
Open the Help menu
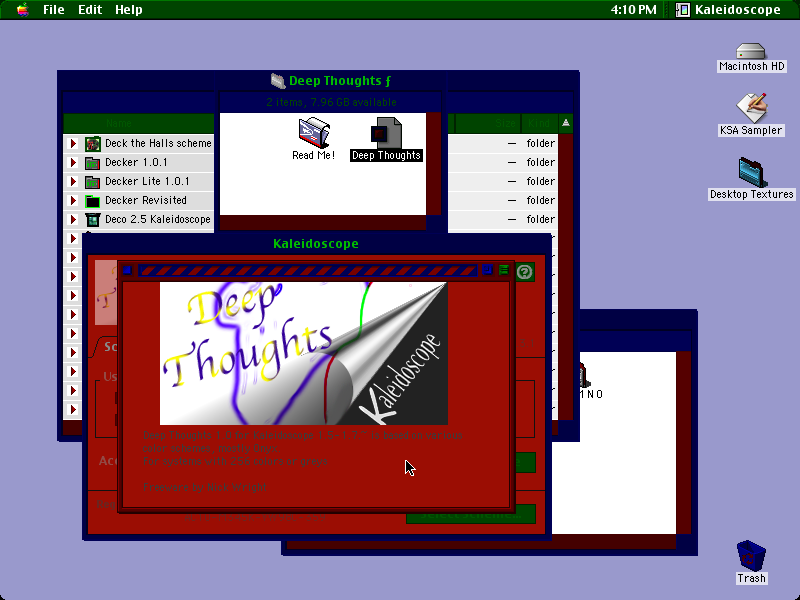coord(129,10)
